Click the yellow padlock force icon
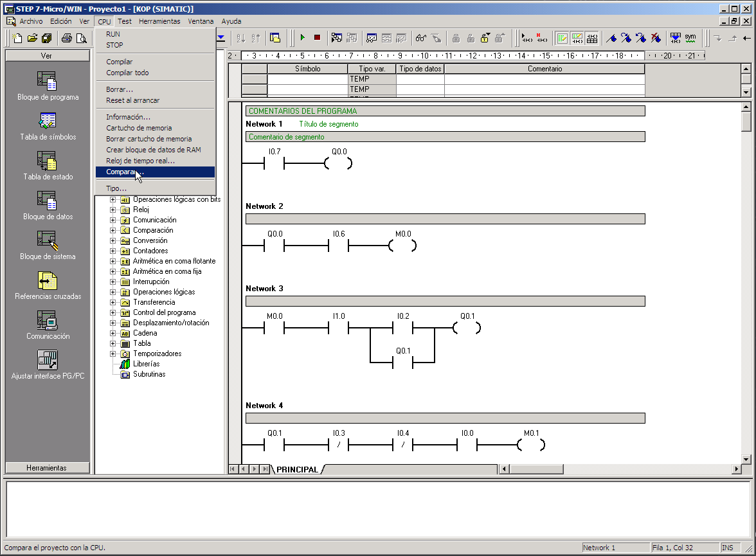The height and width of the screenshot is (556, 756). [485, 38]
